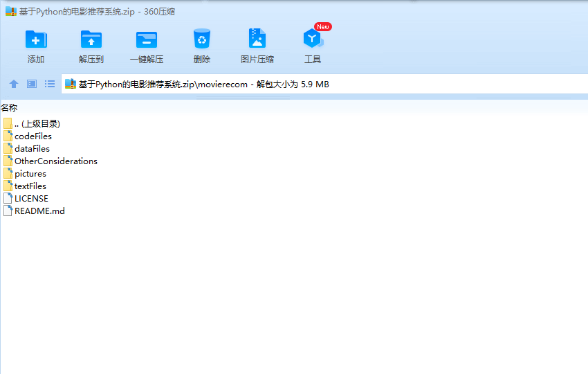Click the codeFiles folder icon
This screenshot has height=374, width=588.
8,136
